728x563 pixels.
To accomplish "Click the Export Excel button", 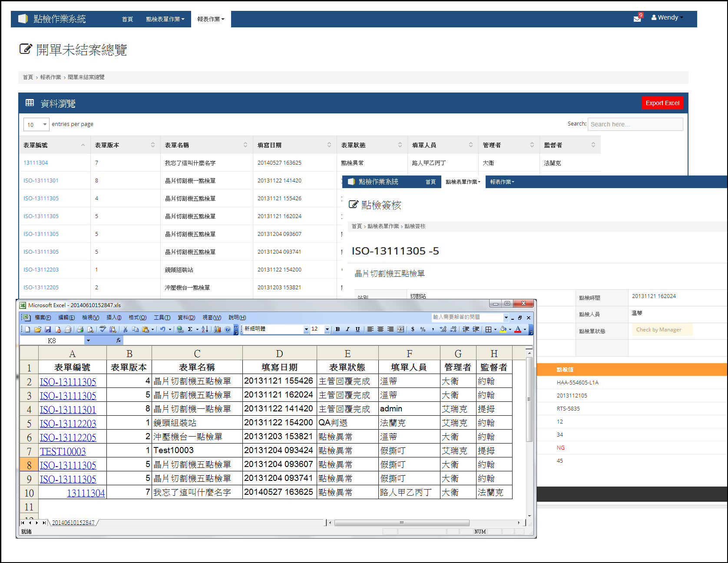I will coord(662,103).
